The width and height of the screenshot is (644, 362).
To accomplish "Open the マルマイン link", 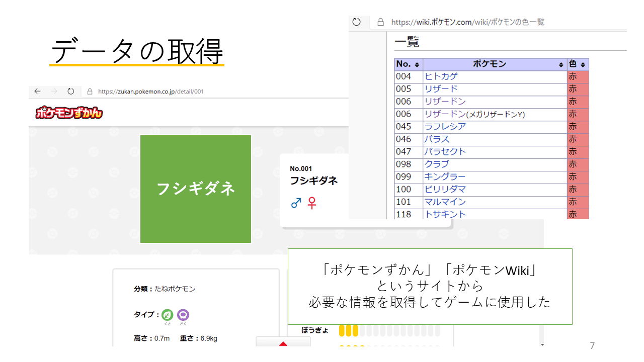I will pyautogui.click(x=445, y=202).
